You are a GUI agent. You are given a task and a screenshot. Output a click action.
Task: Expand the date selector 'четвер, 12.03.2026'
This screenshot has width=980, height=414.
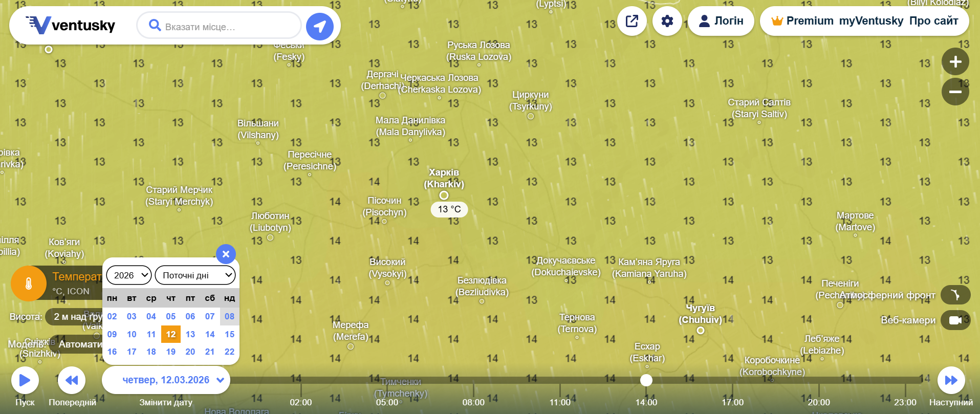tap(166, 380)
